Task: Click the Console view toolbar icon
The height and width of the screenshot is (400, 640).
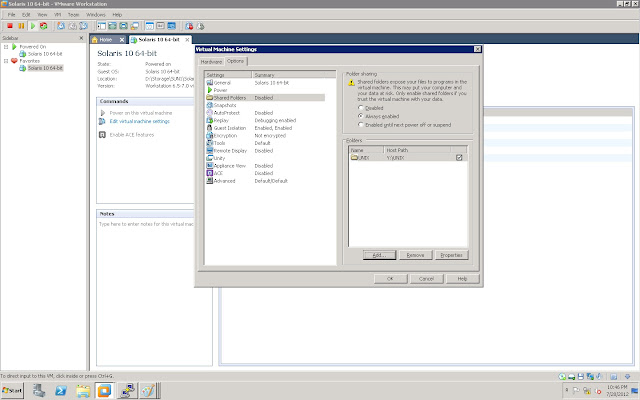Action: click(160, 26)
